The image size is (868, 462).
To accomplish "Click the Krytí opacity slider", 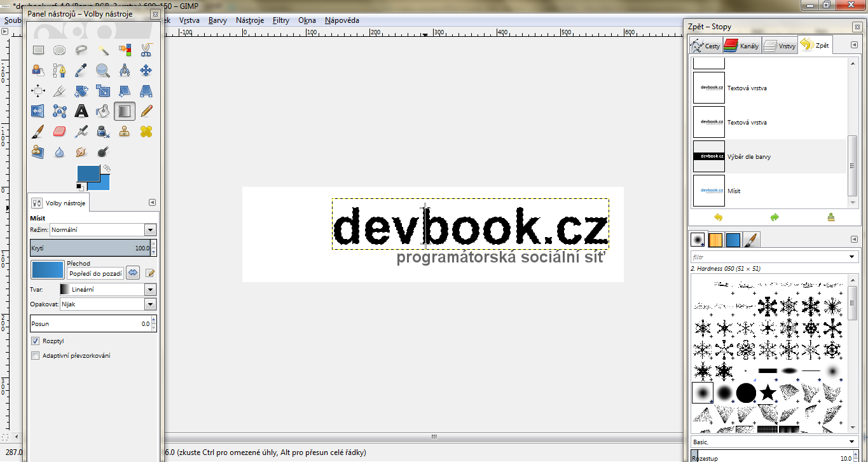I will [x=90, y=248].
